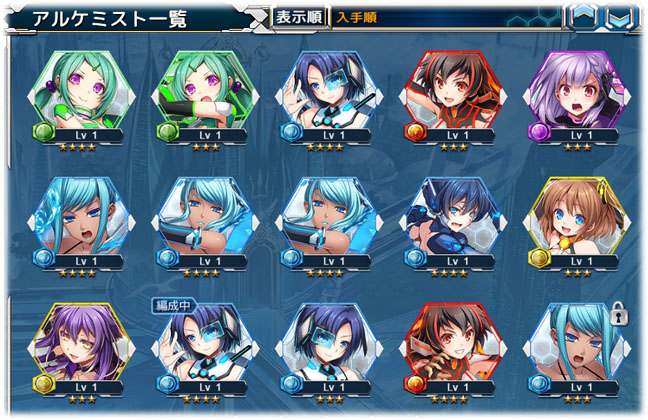Click the yellow orb under purple-haired alchemist

[44, 385]
